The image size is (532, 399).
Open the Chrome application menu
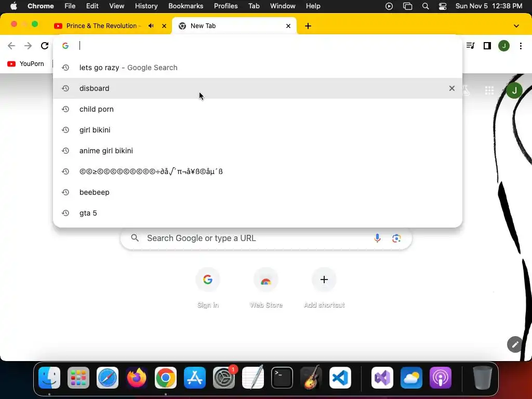click(x=41, y=6)
